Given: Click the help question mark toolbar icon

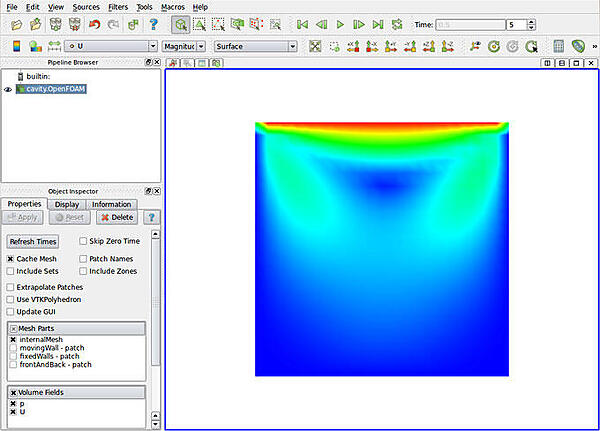Looking at the screenshot, I should point(153,23).
